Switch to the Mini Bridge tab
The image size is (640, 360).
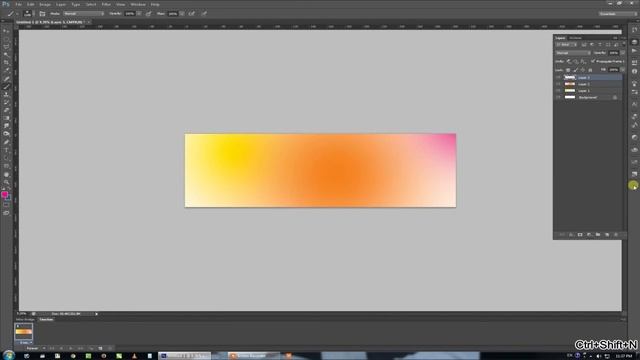click(x=25, y=320)
